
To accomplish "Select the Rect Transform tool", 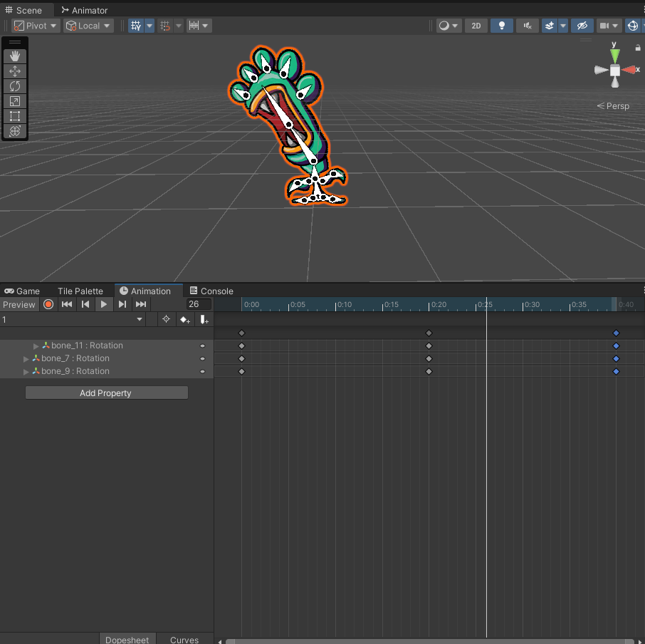I will tap(15, 116).
